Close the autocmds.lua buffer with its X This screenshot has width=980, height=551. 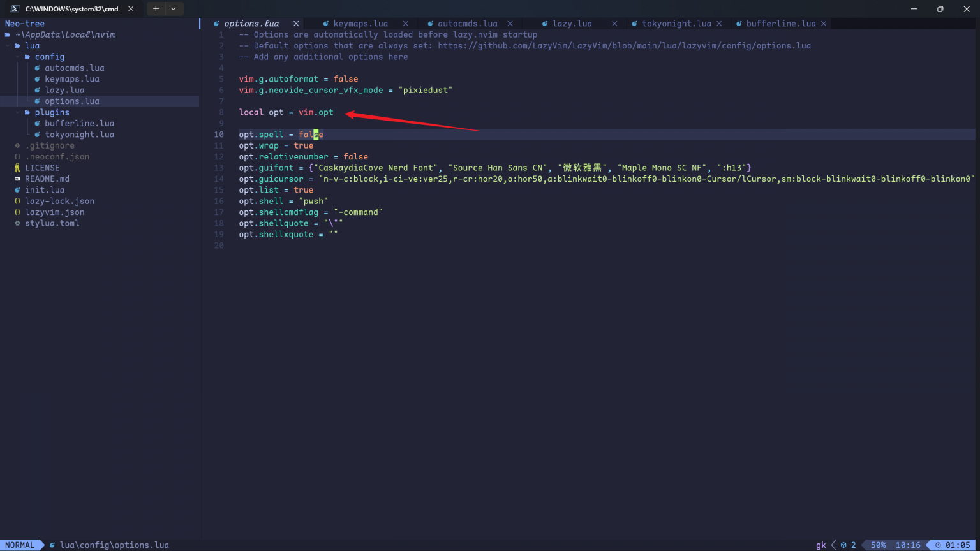[x=510, y=23]
